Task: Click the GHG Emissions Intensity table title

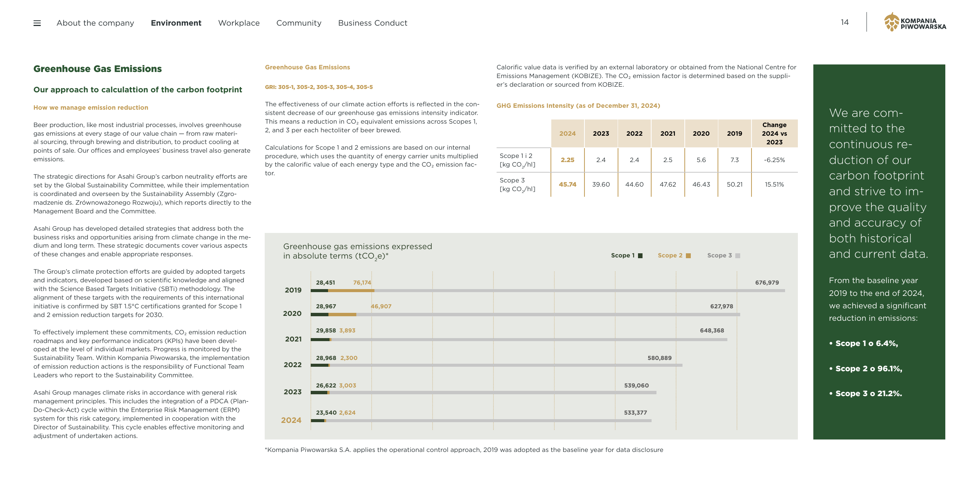Action: [x=578, y=106]
